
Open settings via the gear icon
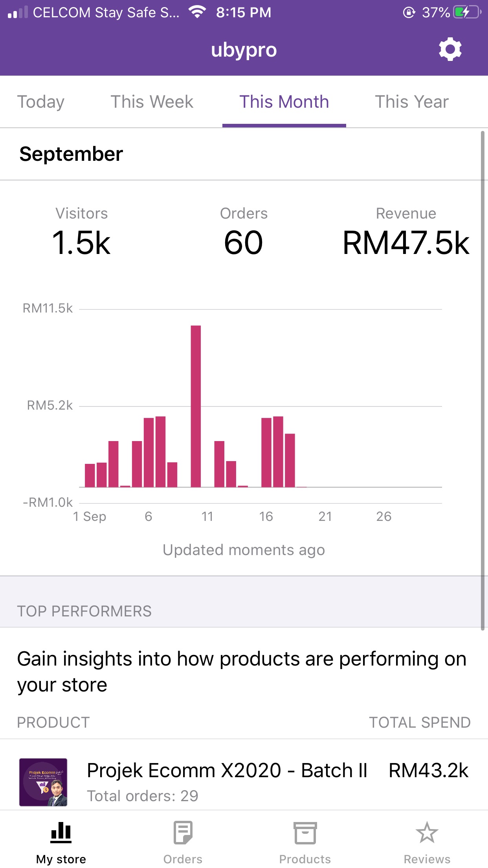450,50
